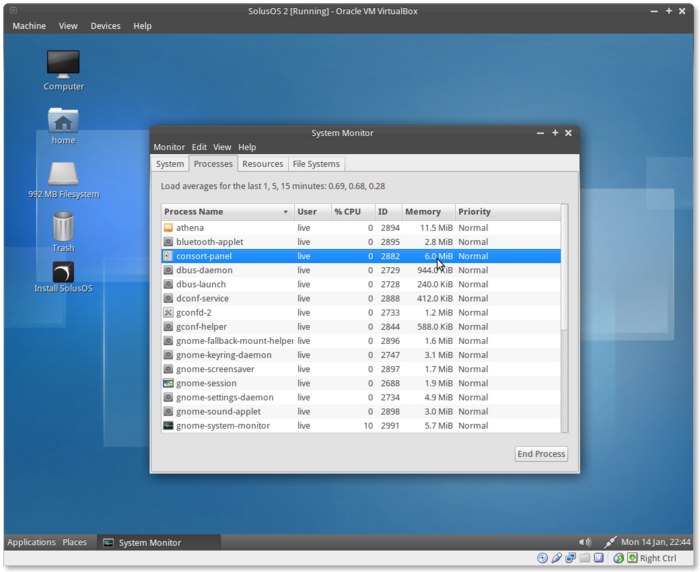Switch to the Processes tab
Viewport: 700px width, 572px height.
click(213, 164)
